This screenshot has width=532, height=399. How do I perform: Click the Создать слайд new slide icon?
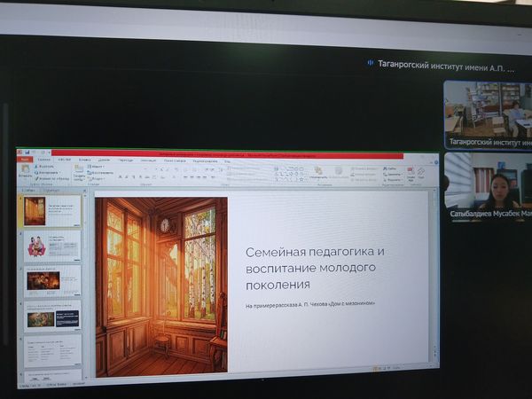79,173
